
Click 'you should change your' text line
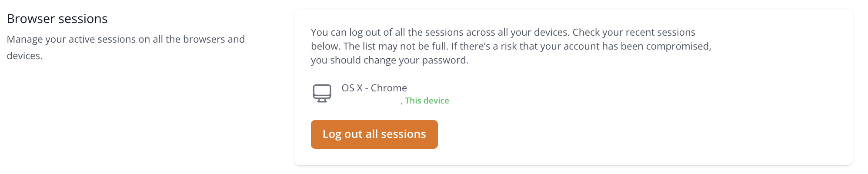366,60
